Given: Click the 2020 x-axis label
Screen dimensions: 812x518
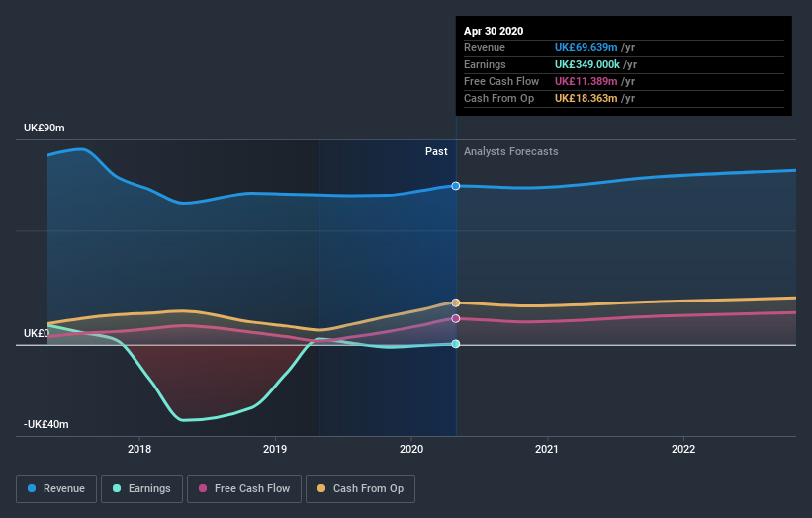Looking at the screenshot, I should pos(411,449).
